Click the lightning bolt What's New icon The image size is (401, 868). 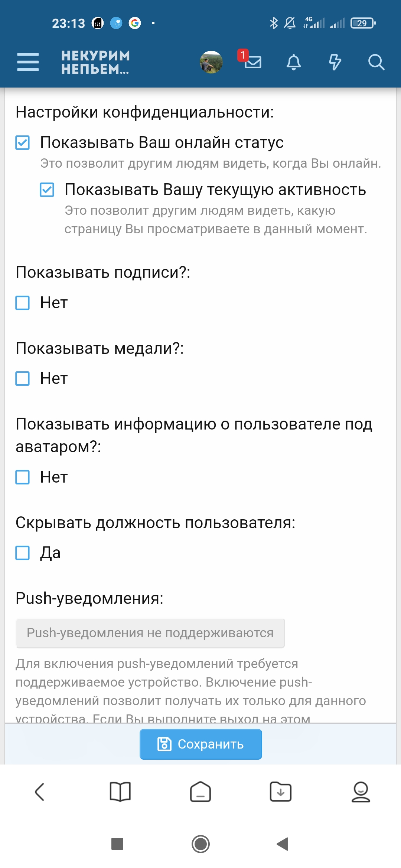[335, 62]
